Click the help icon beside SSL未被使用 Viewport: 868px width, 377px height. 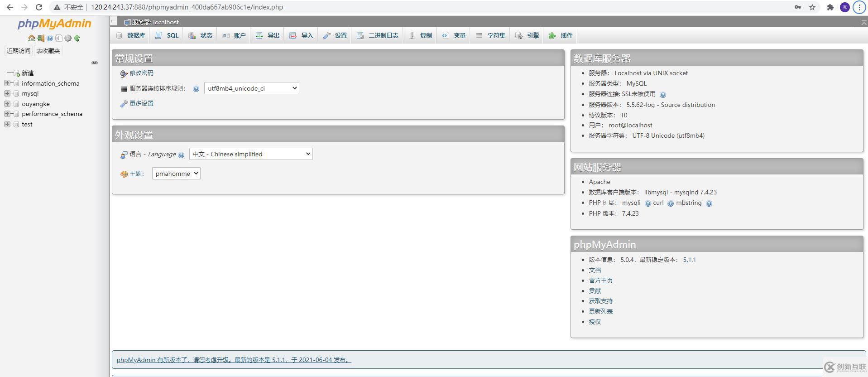click(663, 95)
